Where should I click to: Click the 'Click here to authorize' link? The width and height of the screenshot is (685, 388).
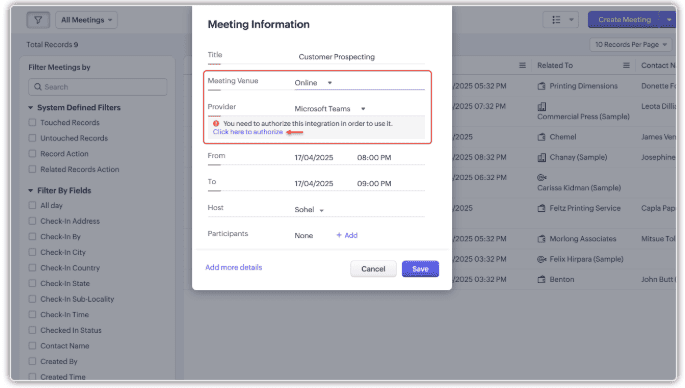(248, 132)
